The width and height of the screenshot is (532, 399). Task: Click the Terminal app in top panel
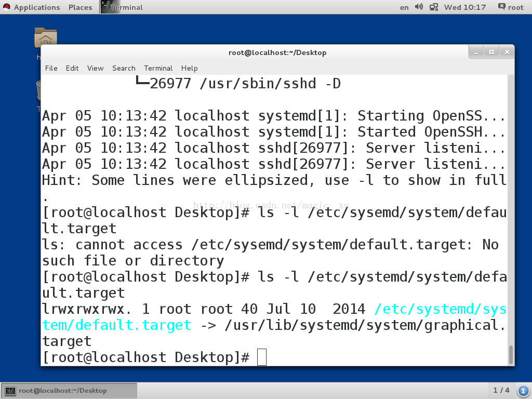pyautogui.click(x=122, y=7)
